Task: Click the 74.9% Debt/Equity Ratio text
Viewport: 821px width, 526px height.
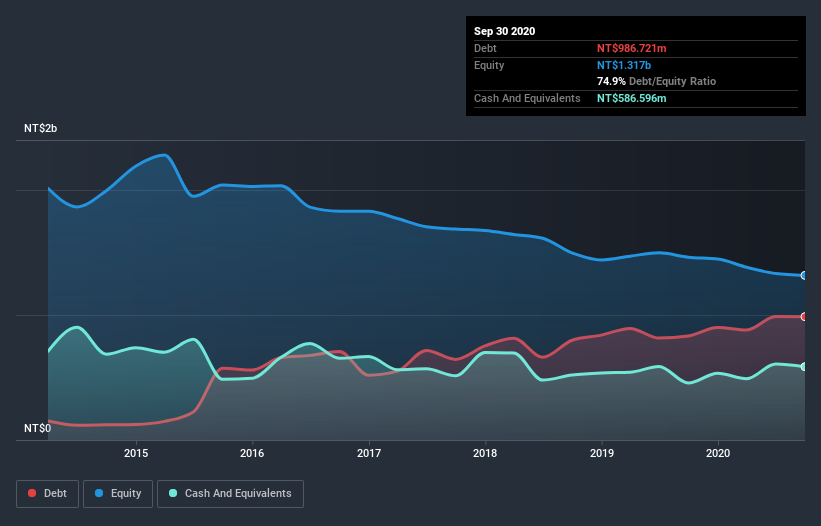Action: (657, 81)
